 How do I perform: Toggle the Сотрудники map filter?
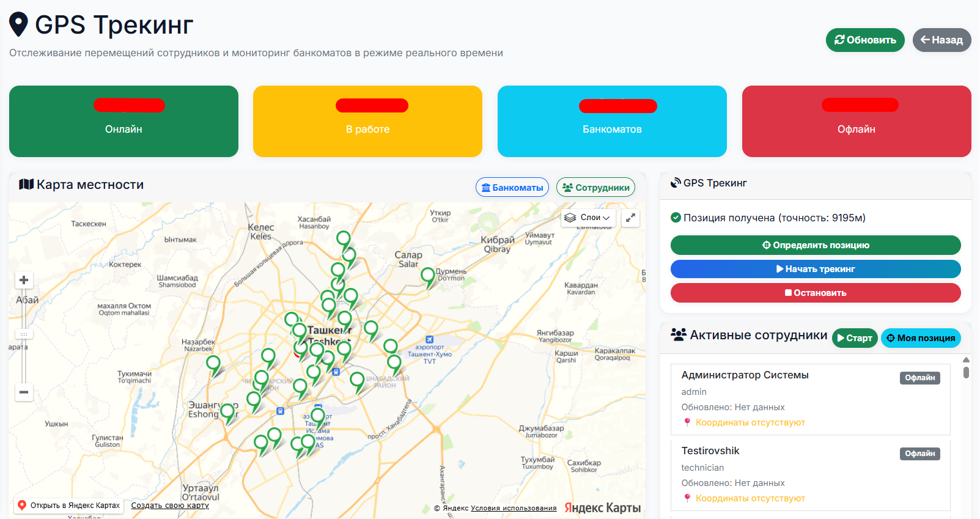[x=595, y=188]
